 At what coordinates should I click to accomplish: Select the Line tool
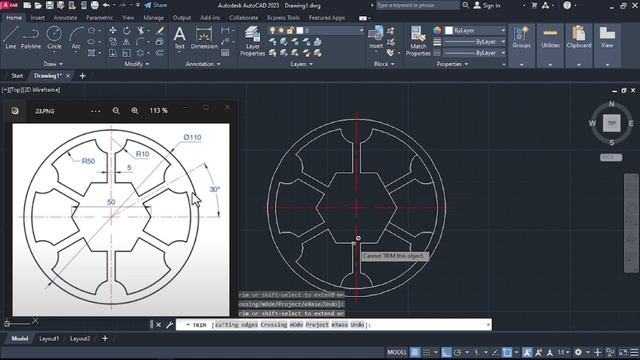pyautogui.click(x=11, y=38)
